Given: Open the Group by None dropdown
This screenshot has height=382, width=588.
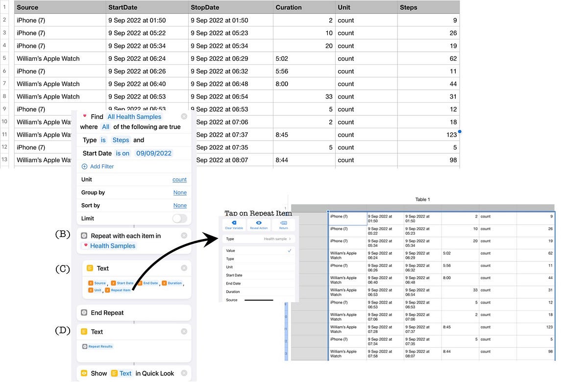Looking at the screenshot, I should click(180, 192).
